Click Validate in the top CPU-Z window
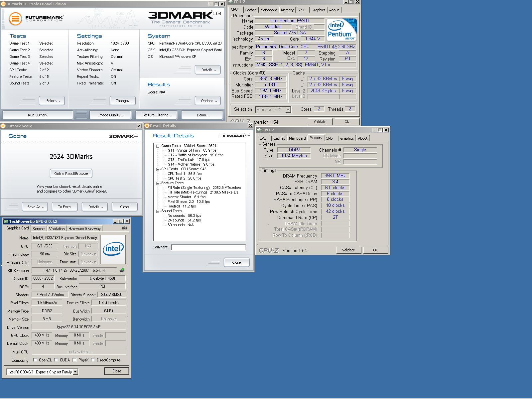Screen dimensions: 532x399 [320, 122]
